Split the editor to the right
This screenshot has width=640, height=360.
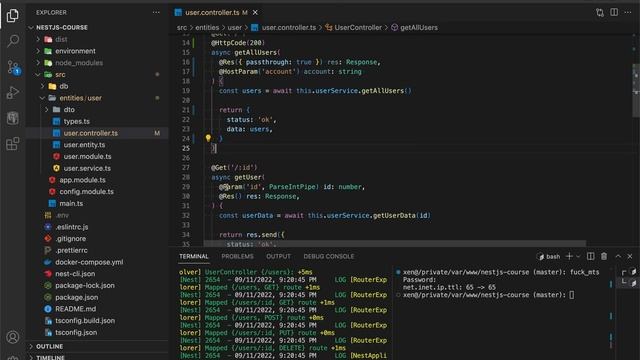[614, 13]
